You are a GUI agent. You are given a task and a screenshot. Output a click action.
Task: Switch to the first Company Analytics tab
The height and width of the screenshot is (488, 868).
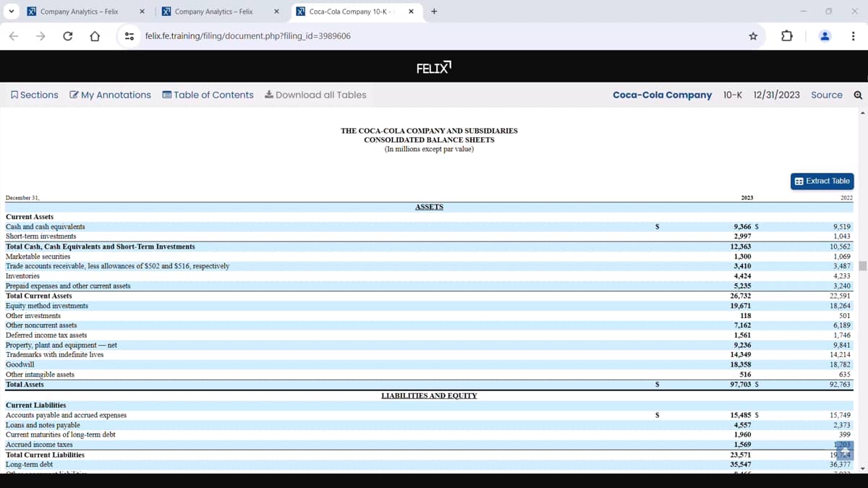coord(80,12)
